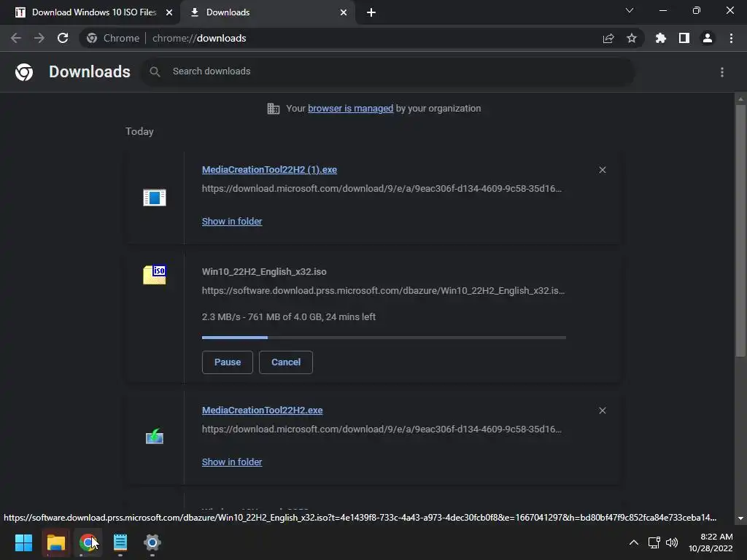Viewport: 747px width, 560px height.
Task: Click the Win10_22H2_English_x32.iso file name
Action: tap(264, 272)
